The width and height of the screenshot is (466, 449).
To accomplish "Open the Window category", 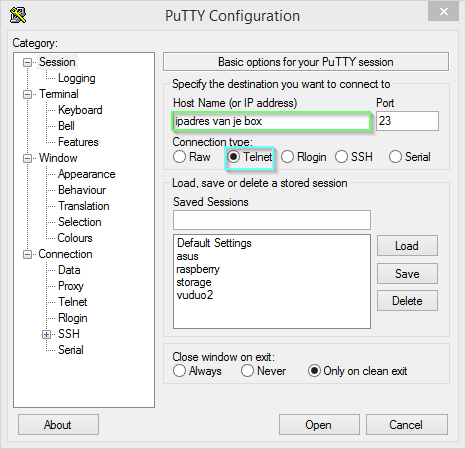I will click(58, 158).
